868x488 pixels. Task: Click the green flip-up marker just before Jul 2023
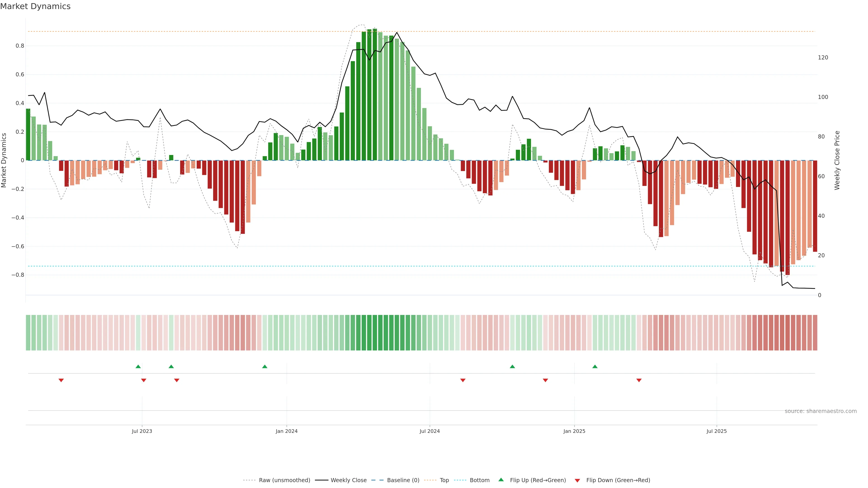[138, 366]
